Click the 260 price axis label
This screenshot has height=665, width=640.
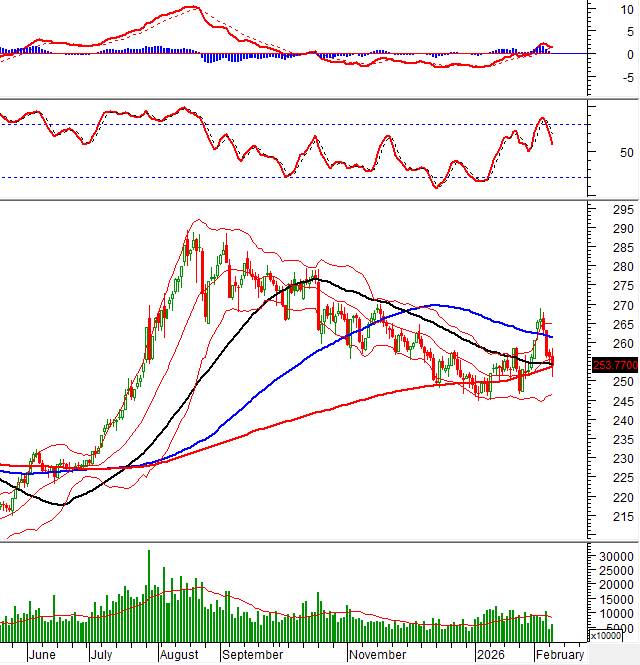[x=623, y=344]
